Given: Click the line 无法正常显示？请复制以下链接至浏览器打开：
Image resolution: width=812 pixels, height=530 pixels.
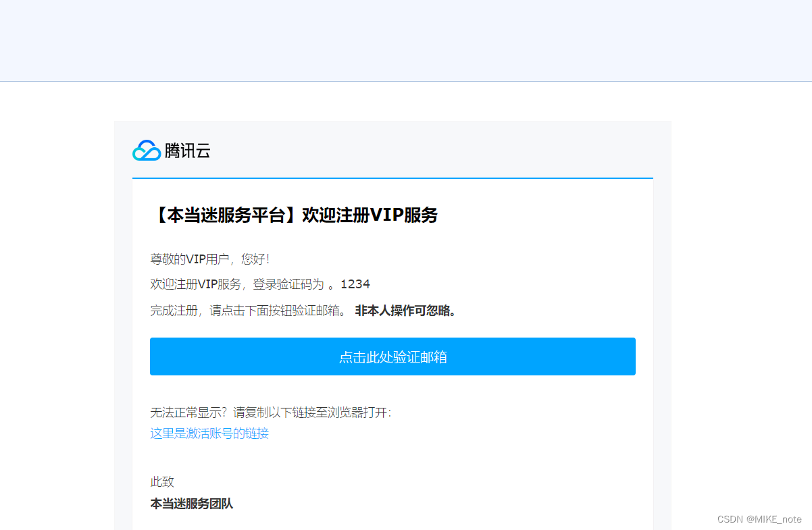Looking at the screenshot, I should click(272, 413).
